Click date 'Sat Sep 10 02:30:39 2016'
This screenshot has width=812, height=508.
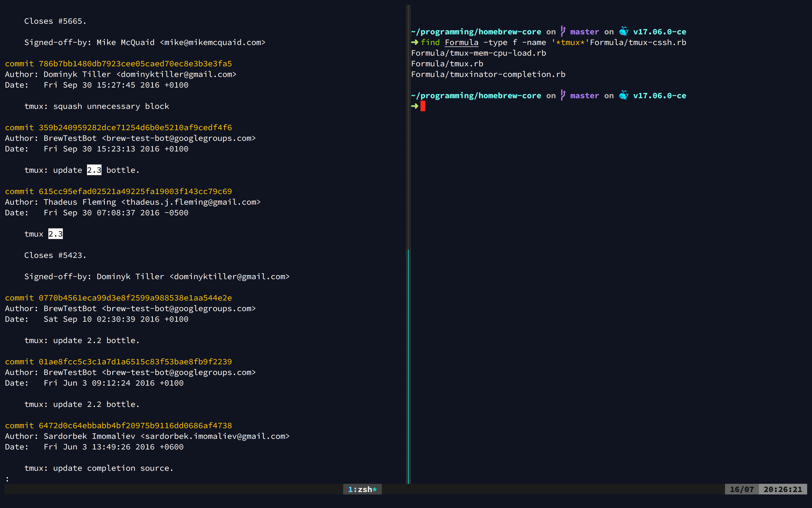click(102, 319)
